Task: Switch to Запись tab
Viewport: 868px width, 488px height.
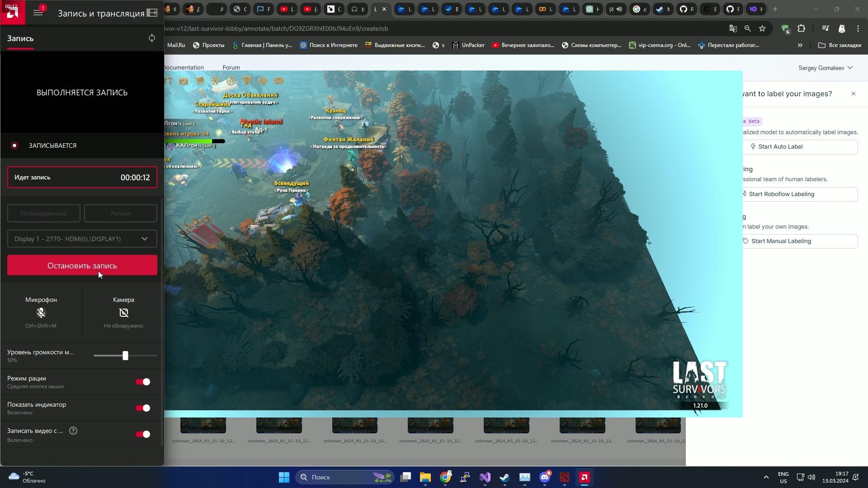Action: coord(20,38)
